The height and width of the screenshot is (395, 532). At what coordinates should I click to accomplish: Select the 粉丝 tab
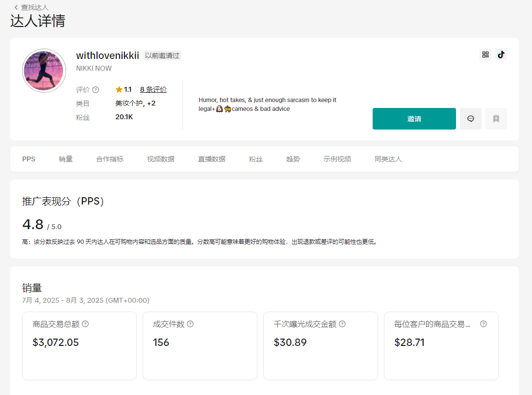256,159
